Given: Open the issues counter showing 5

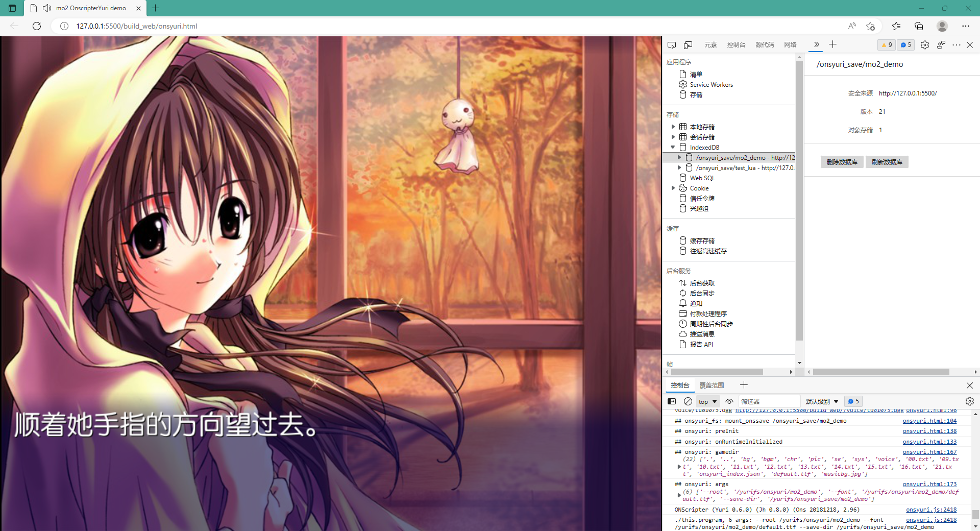Looking at the screenshot, I should (x=906, y=45).
